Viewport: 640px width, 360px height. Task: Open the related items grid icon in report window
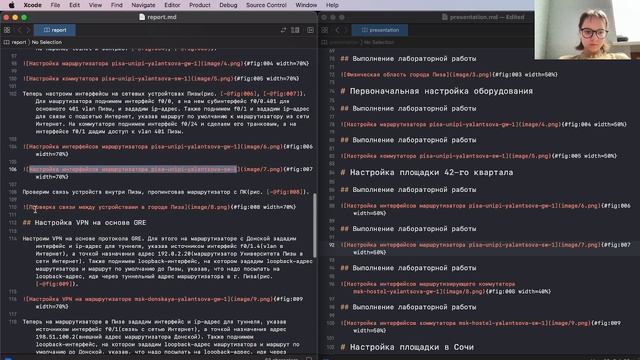pos(7,30)
